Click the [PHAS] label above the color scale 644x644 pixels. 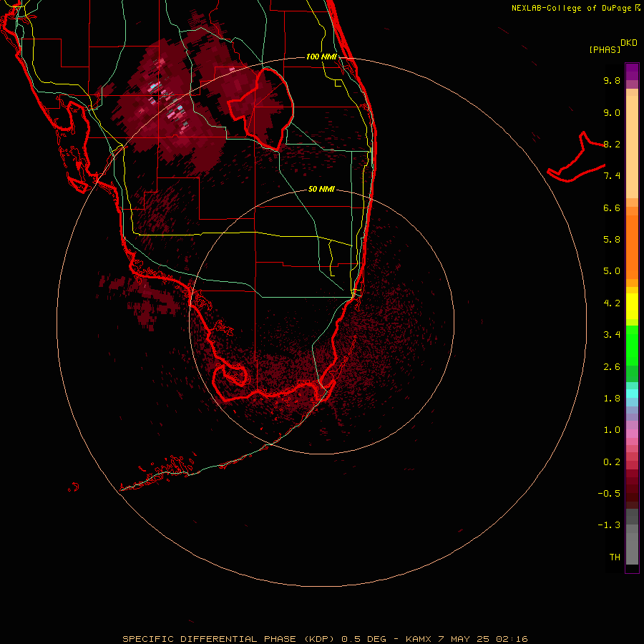[605, 49]
